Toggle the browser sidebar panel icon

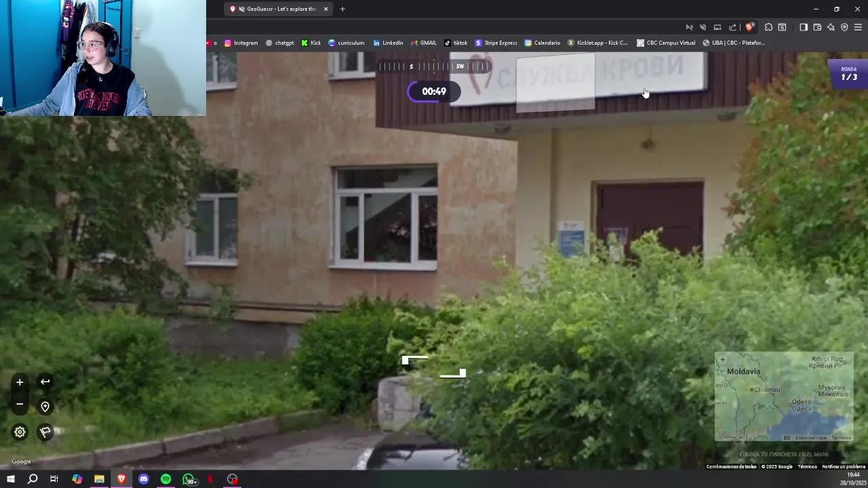(804, 27)
